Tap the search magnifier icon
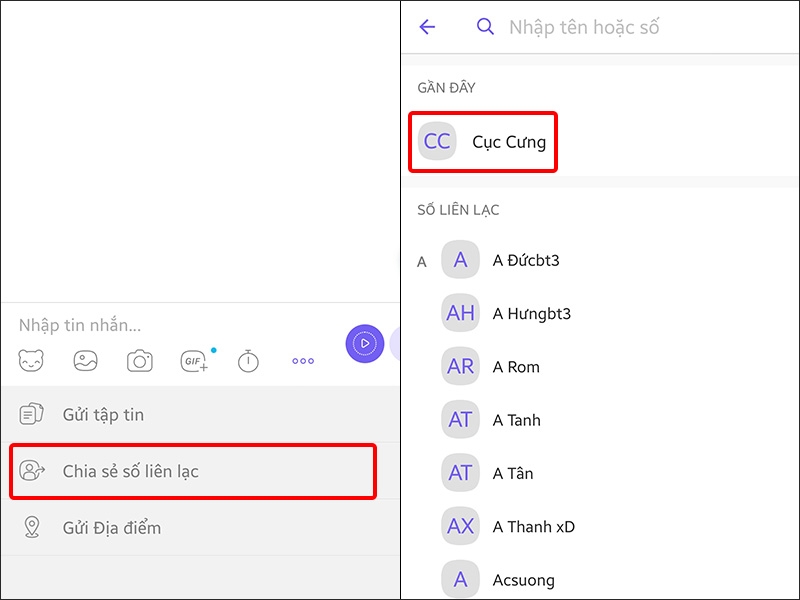800x600 pixels. click(485, 27)
